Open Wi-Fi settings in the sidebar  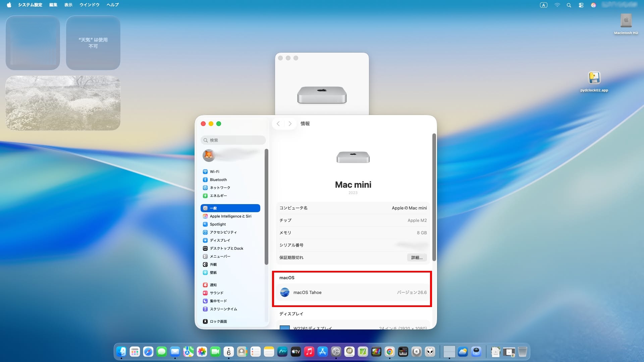pyautogui.click(x=230, y=172)
